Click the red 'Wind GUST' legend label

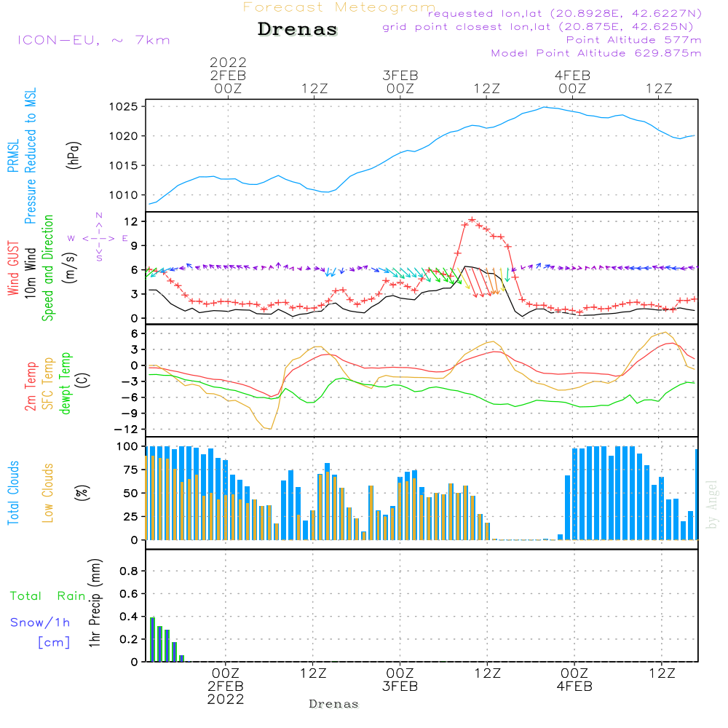pyautogui.click(x=13, y=268)
